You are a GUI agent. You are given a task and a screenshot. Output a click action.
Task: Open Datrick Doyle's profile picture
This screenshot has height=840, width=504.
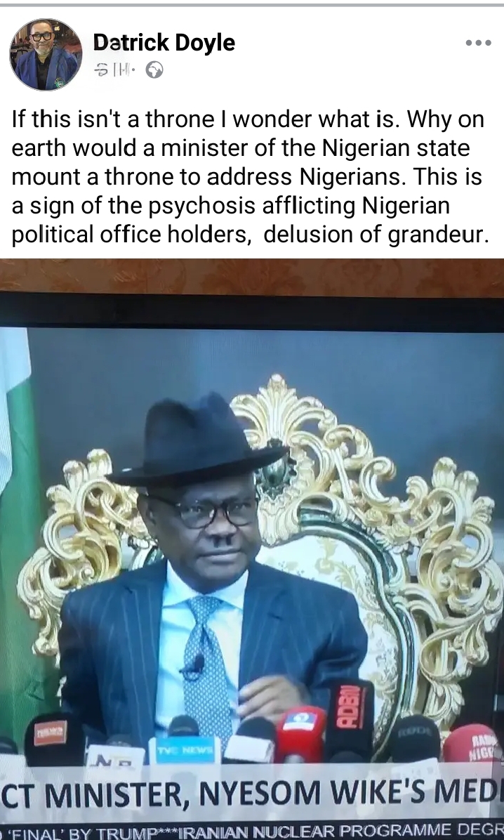click(x=46, y=54)
